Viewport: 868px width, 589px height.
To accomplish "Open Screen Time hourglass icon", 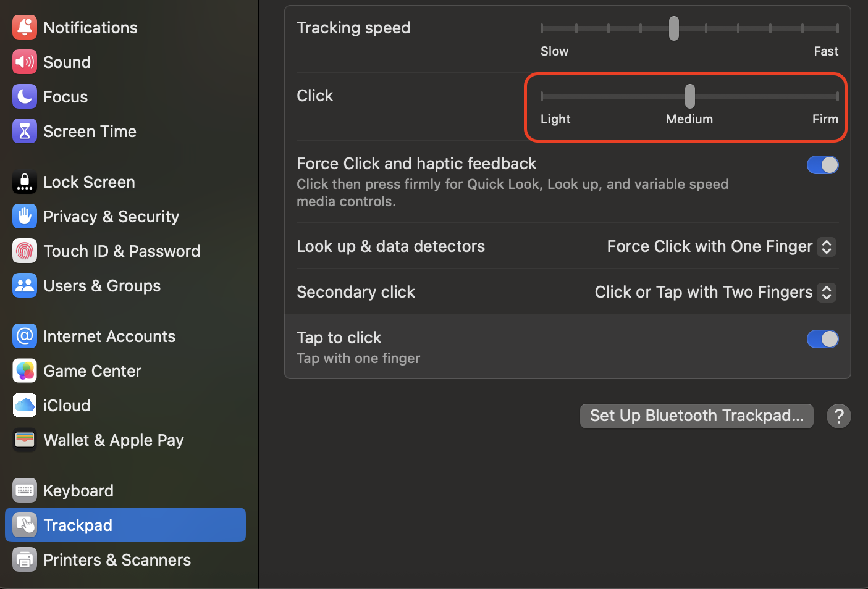I will pos(25,131).
